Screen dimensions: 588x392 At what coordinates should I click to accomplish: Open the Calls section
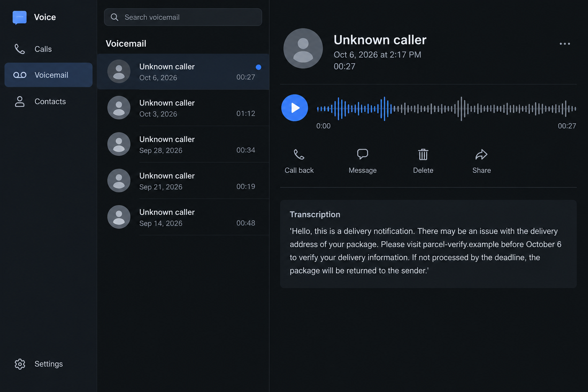(48, 49)
